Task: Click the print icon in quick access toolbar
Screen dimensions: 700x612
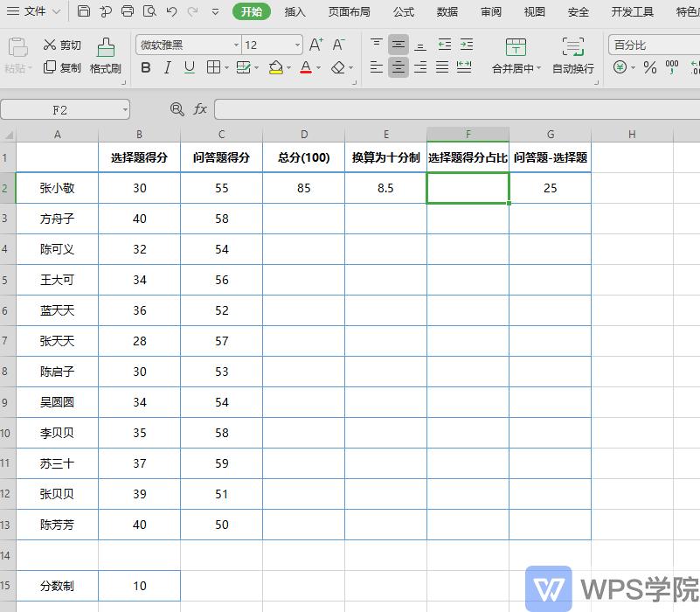Action: point(128,11)
